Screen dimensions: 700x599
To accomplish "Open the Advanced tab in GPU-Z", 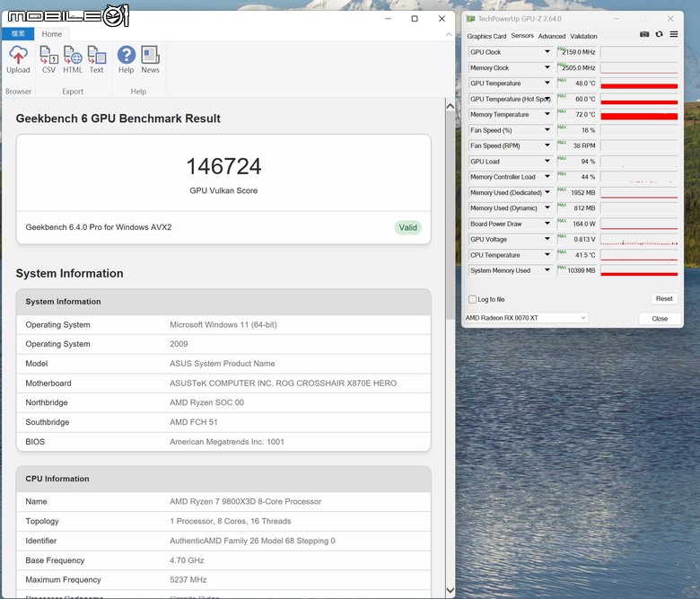I will pyautogui.click(x=552, y=36).
